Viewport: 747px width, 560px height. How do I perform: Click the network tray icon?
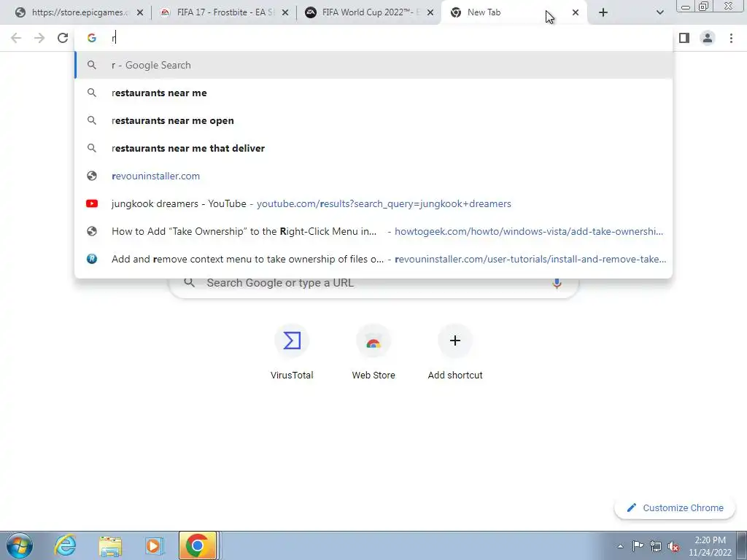click(x=656, y=546)
